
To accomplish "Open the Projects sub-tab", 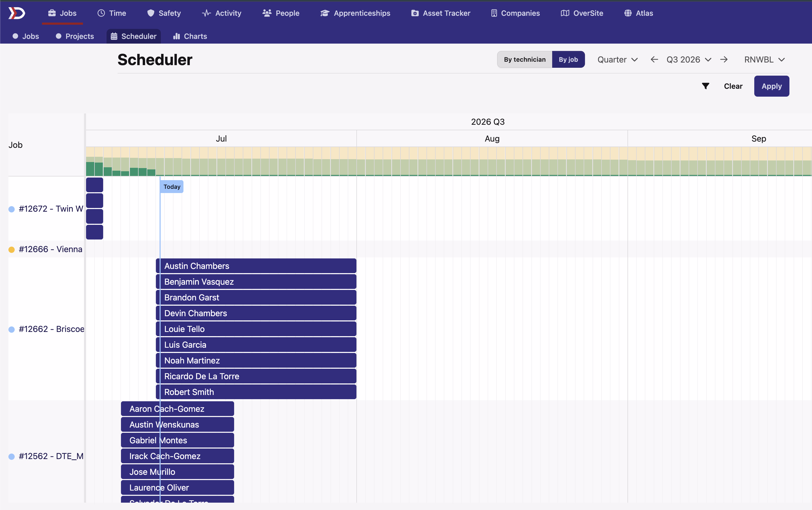I will pos(75,36).
